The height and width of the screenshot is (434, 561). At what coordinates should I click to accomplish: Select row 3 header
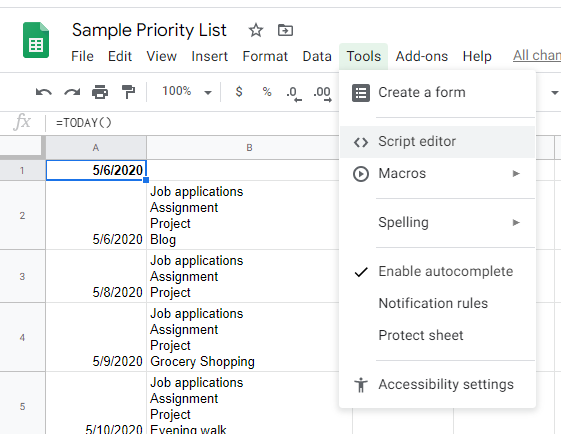(x=22, y=277)
